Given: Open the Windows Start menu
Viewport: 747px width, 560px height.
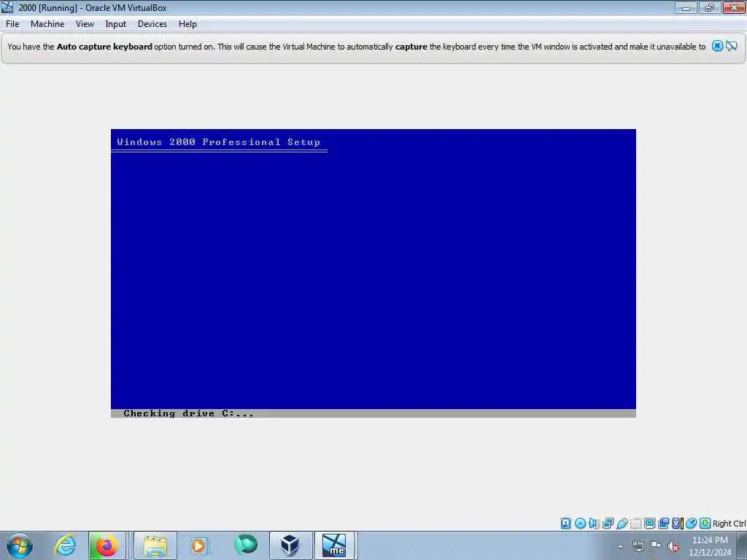Looking at the screenshot, I should pyautogui.click(x=20, y=545).
